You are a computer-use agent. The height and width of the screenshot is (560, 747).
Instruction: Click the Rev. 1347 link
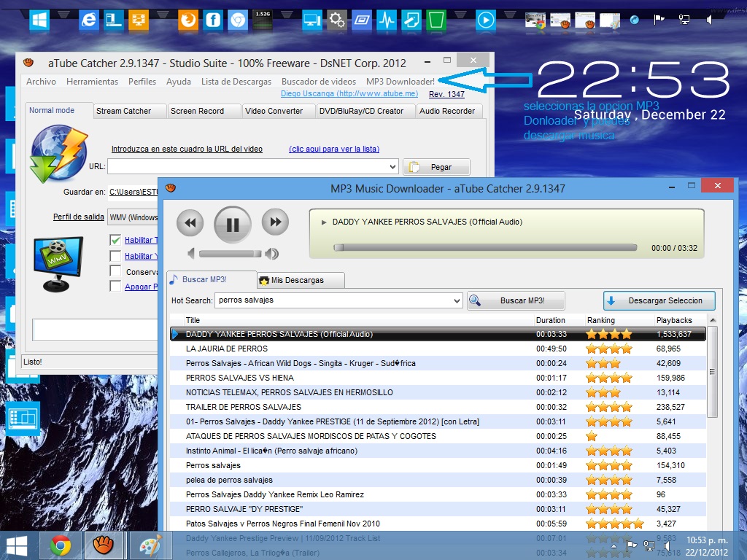click(446, 94)
